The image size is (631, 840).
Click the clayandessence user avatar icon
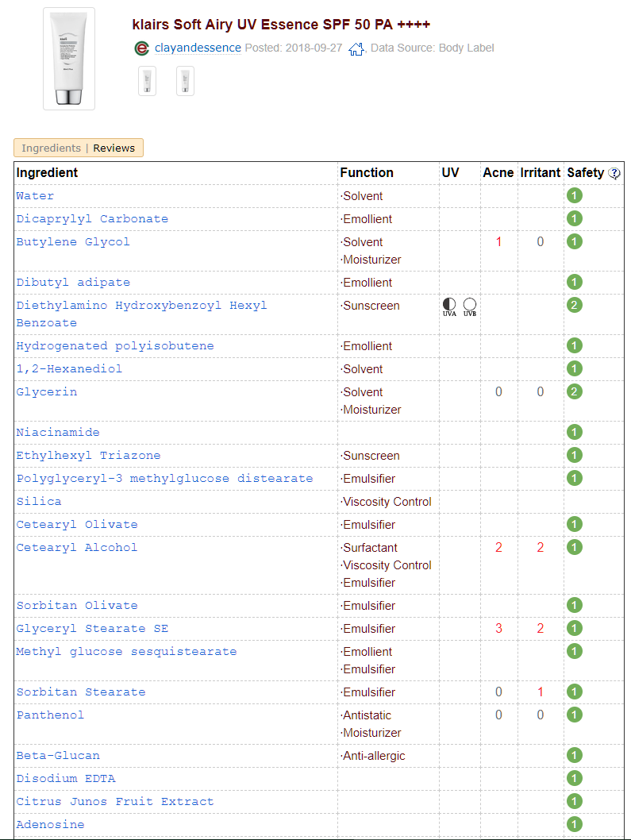tap(141, 48)
